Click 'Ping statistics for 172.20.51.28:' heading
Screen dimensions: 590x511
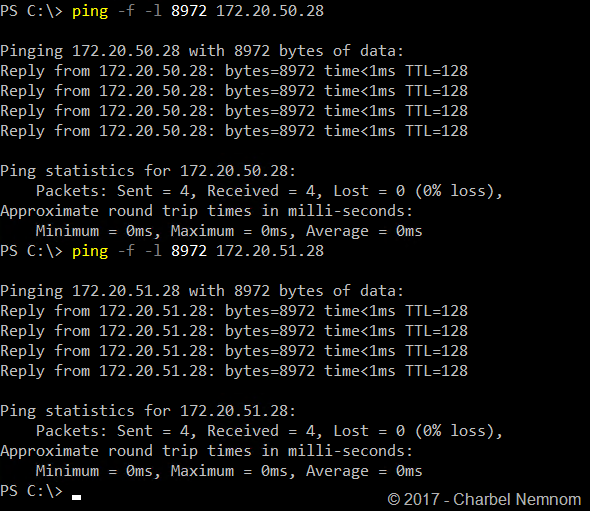click(x=148, y=411)
